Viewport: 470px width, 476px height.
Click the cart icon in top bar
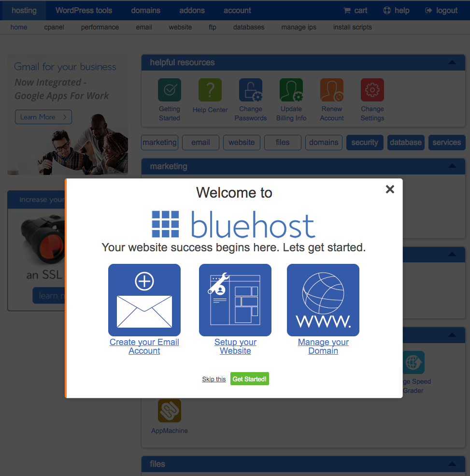pyautogui.click(x=347, y=11)
